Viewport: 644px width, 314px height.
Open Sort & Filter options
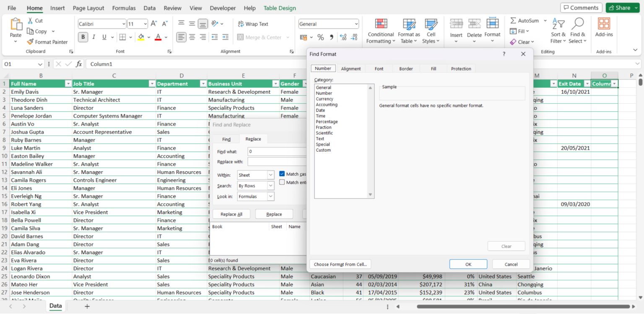point(558,30)
